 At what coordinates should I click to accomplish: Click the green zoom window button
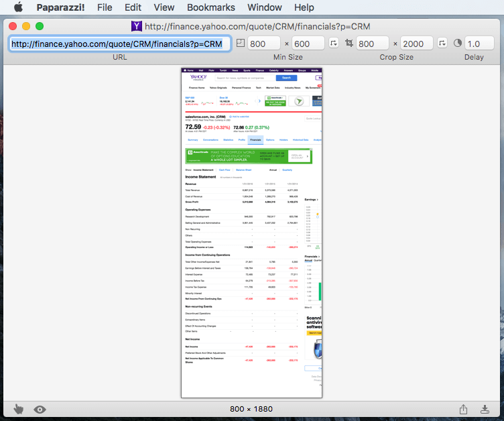point(40,26)
